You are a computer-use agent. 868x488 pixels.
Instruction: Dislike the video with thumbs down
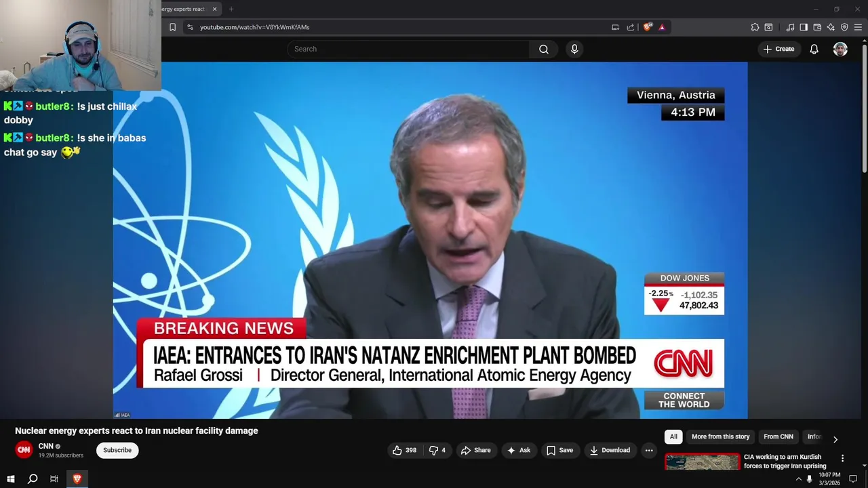pyautogui.click(x=437, y=450)
